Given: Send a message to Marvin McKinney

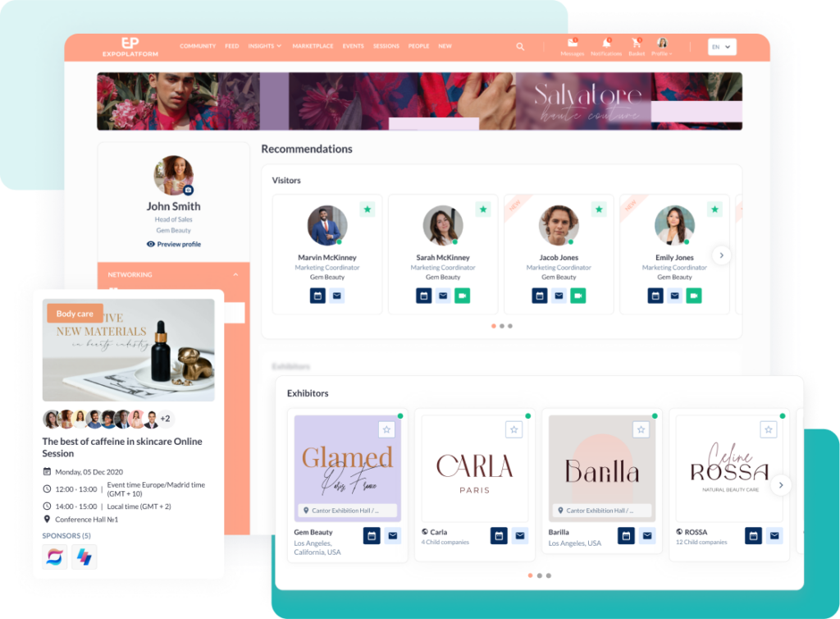Looking at the screenshot, I should pyautogui.click(x=337, y=296).
